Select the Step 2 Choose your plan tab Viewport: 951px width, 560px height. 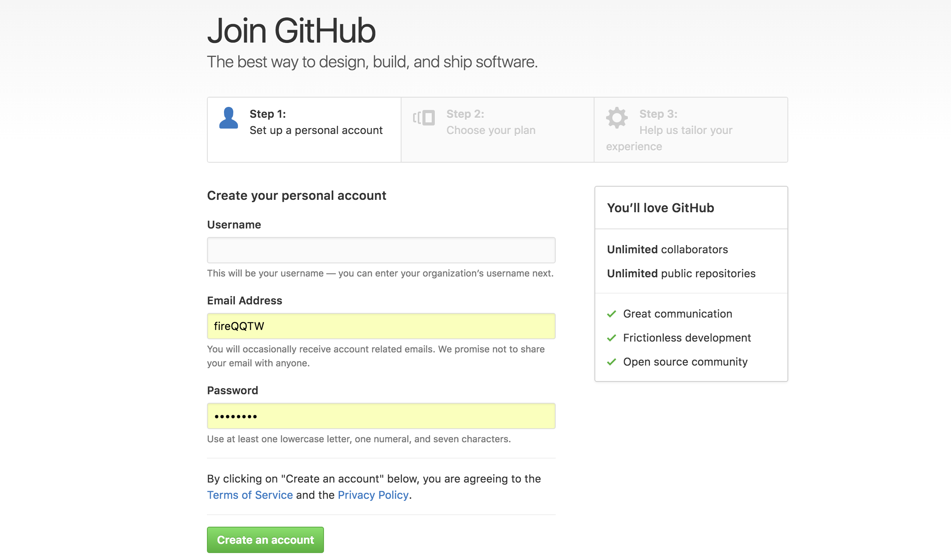[497, 129]
